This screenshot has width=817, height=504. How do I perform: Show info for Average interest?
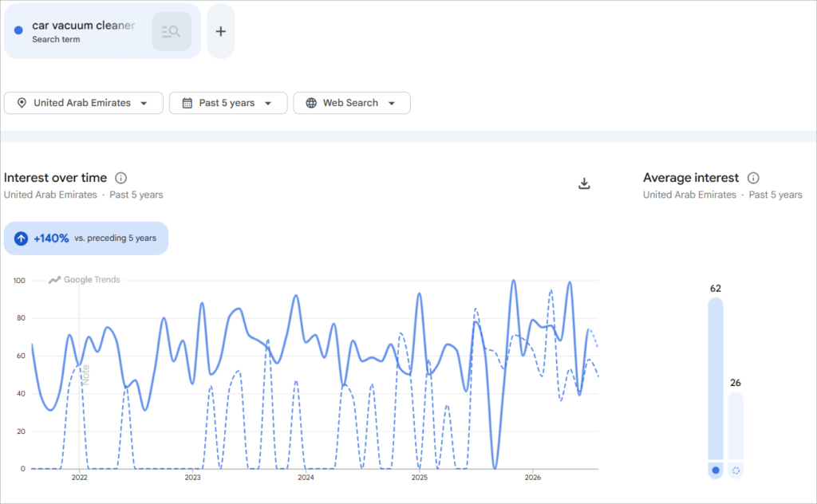pyautogui.click(x=753, y=178)
